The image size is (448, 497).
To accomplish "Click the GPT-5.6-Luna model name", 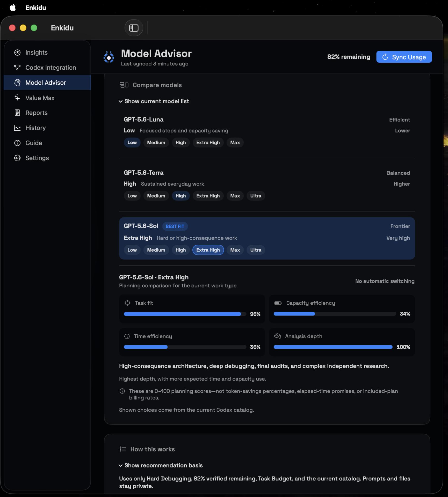I will pyautogui.click(x=143, y=119).
